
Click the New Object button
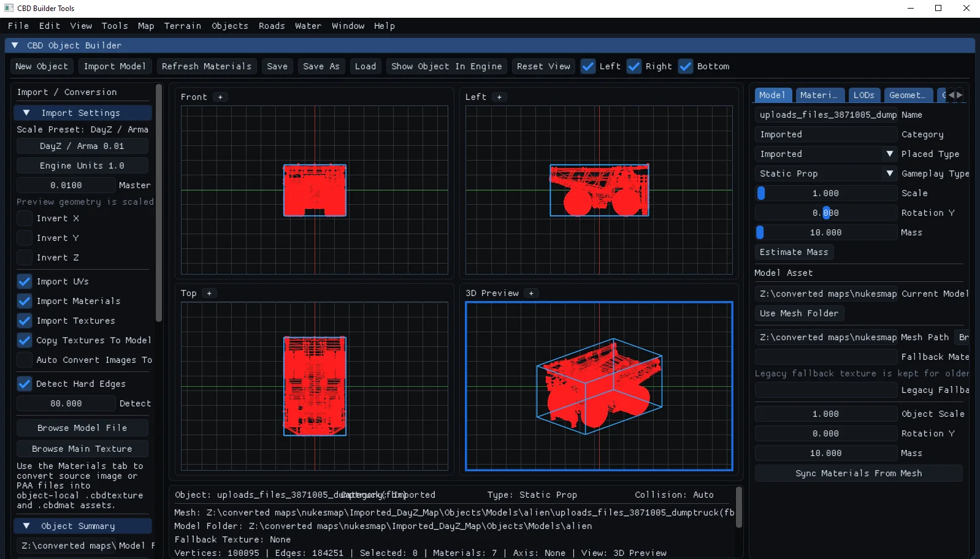(42, 66)
